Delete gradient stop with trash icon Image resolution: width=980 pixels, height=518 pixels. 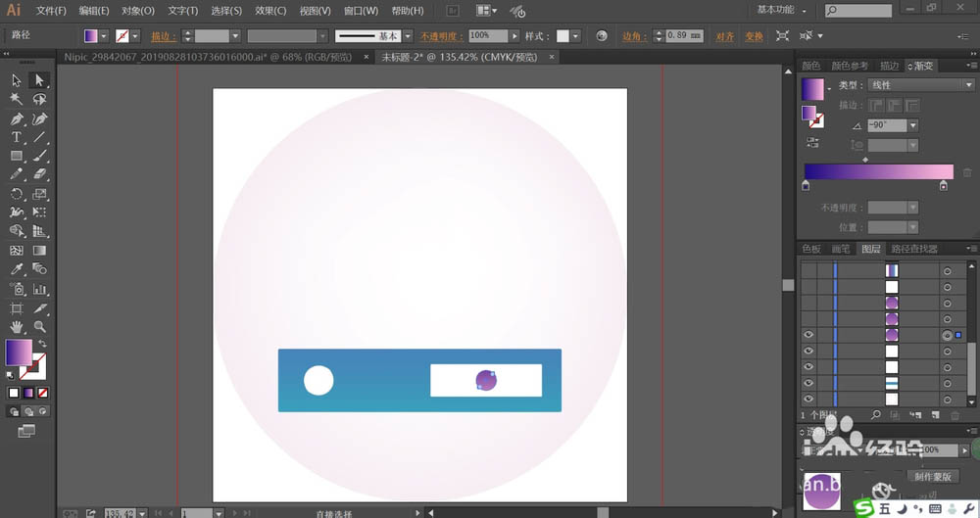click(967, 172)
